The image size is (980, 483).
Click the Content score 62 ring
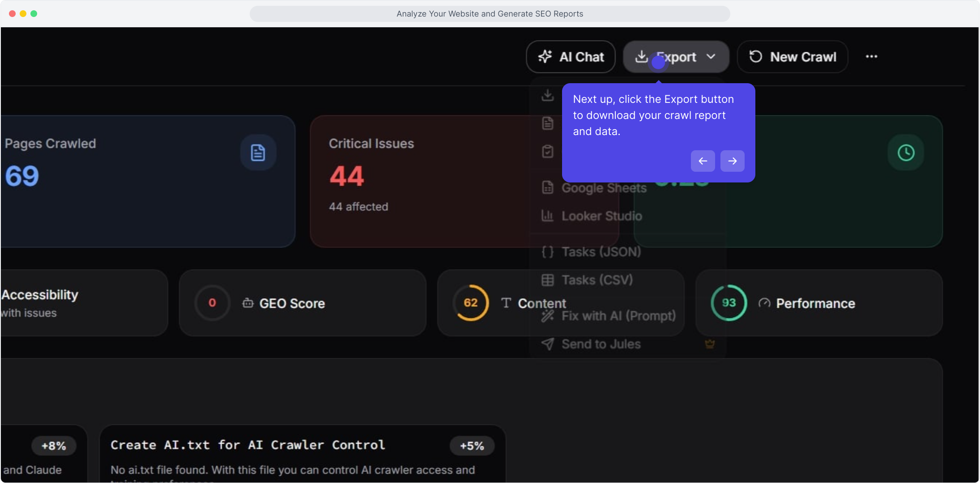point(470,303)
